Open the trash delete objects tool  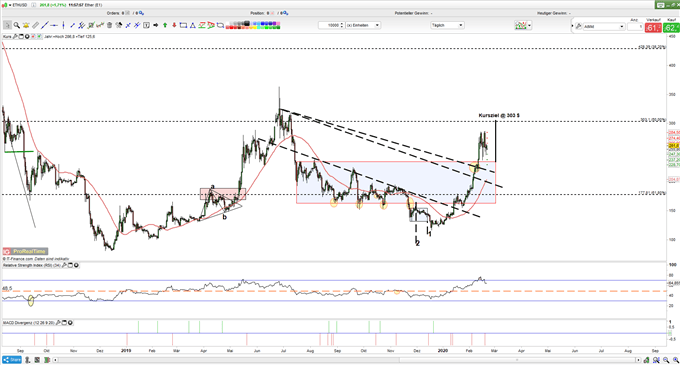[109, 25]
